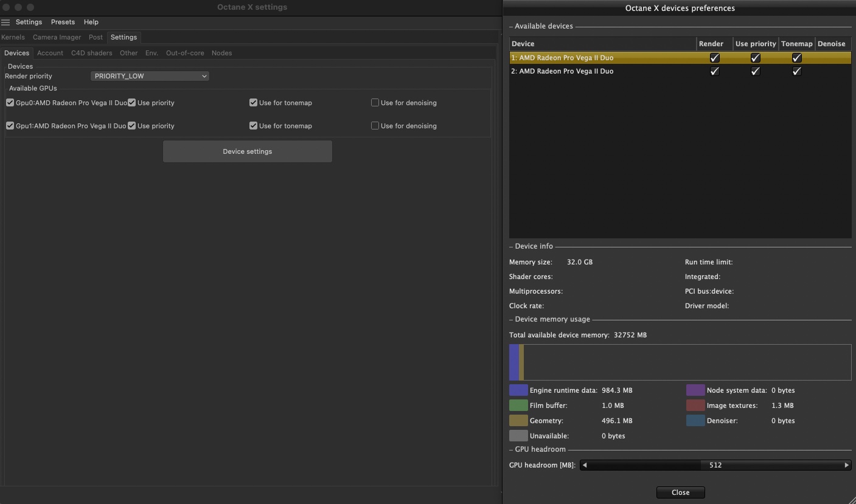Toggle Use priority checkbox for device 1

pos(756,58)
